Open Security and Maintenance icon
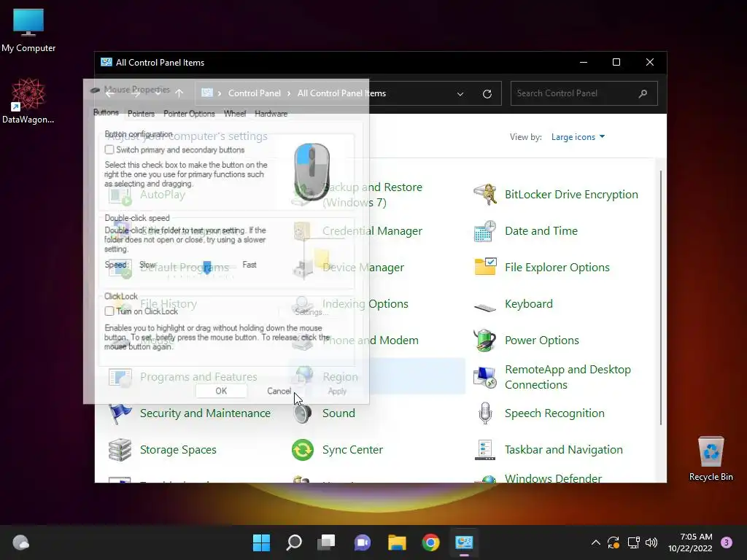 click(120, 413)
